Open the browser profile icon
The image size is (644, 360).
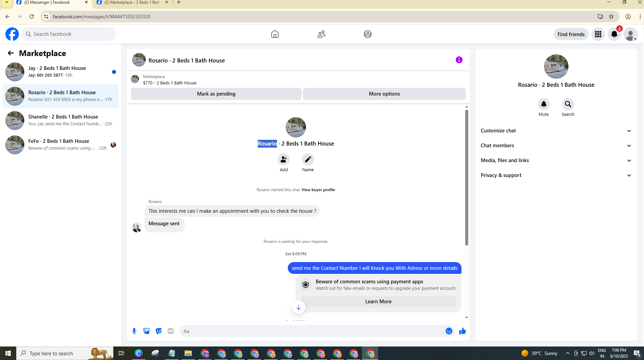click(x=628, y=17)
